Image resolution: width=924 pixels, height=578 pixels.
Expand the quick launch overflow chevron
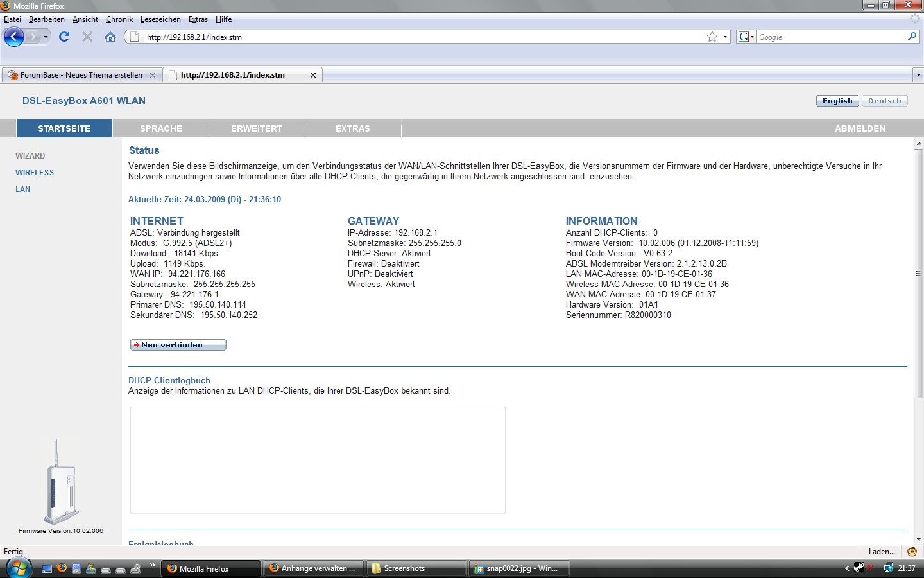point(153,565)
